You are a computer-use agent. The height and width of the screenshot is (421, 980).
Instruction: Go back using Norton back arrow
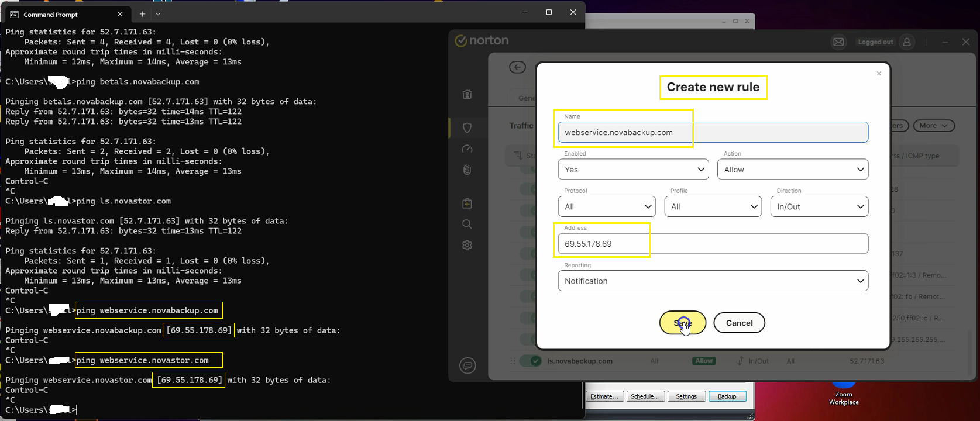(x=517, y=67)
